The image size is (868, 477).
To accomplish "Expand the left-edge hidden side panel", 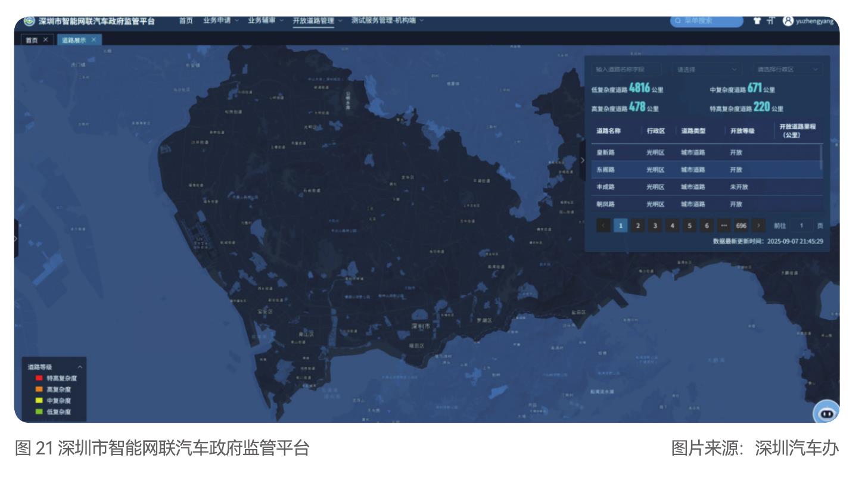I will [x=16, y=238].
